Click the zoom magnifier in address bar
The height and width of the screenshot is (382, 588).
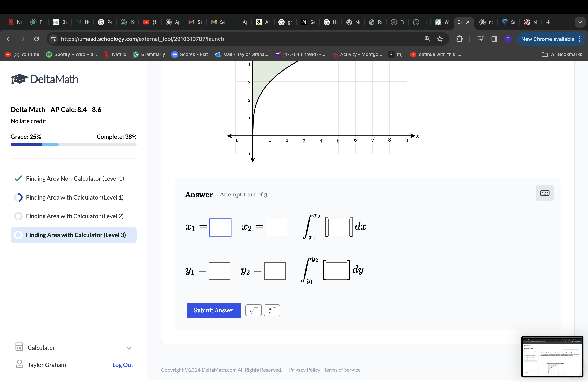pos(427,39)
